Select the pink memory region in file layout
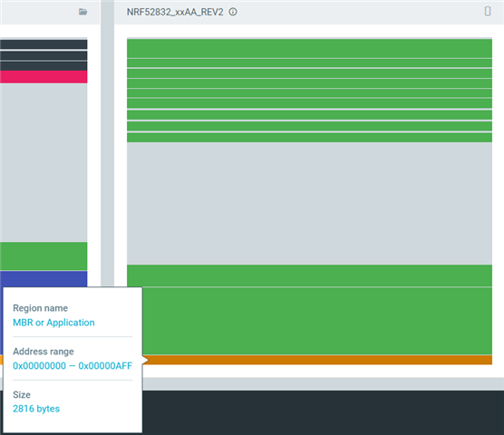Image resolution: width=504 pixels, height=435 pixels. [44, 77]
